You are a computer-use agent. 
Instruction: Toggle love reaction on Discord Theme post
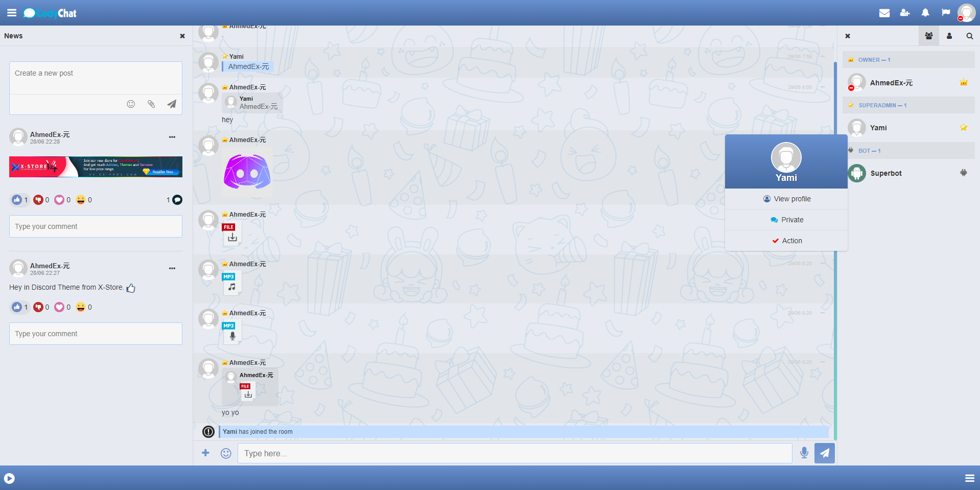tap(59, 307)
